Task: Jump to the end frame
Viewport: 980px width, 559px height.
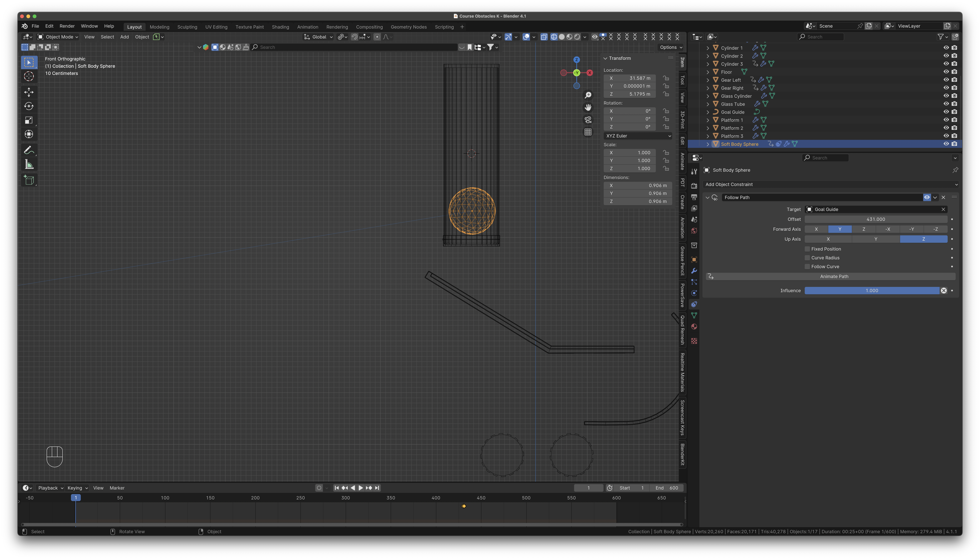Action: point(377,488)
